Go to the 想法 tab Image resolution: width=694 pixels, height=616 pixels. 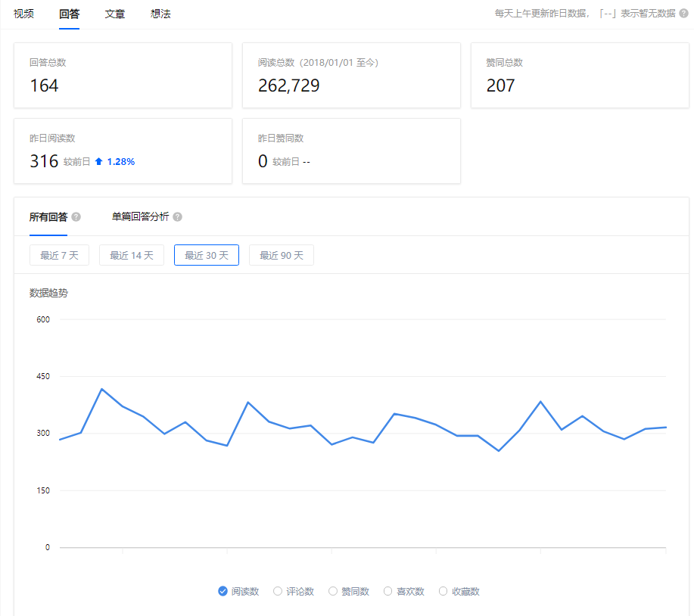tap(160, 14)
